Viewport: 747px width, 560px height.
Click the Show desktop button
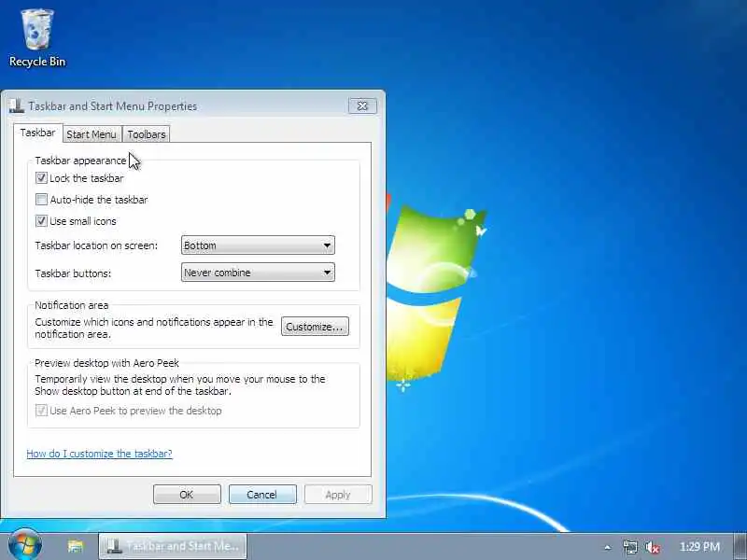(x=740, y=546)
